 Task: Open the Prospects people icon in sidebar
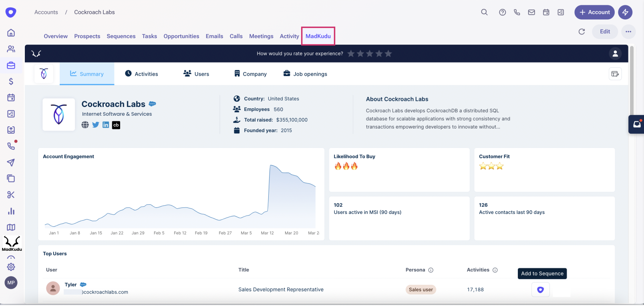pyautogui.click(x=11, y=49)
